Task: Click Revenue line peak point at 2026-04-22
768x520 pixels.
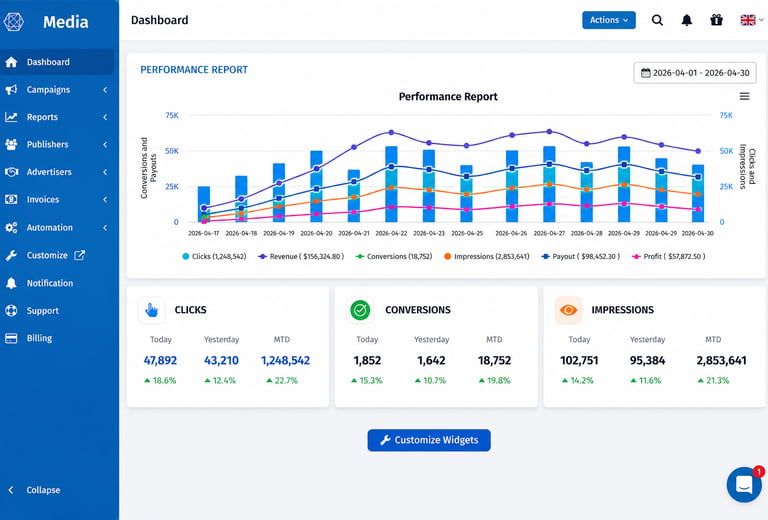Action: point(391,132)
